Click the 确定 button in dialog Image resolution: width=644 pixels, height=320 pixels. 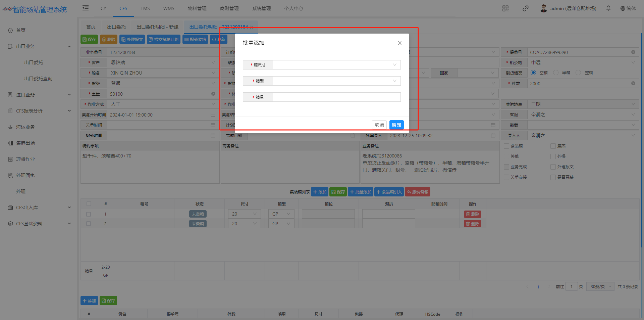396,125
